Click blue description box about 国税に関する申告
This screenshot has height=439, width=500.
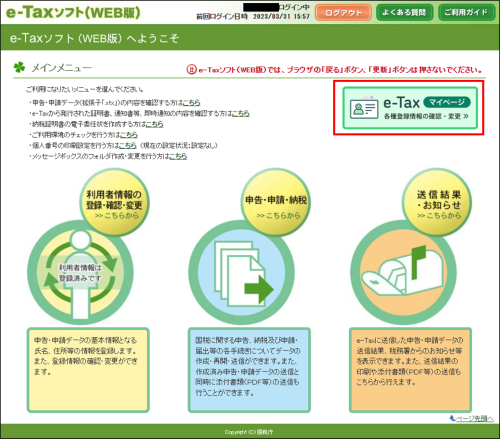pos(249,370)
